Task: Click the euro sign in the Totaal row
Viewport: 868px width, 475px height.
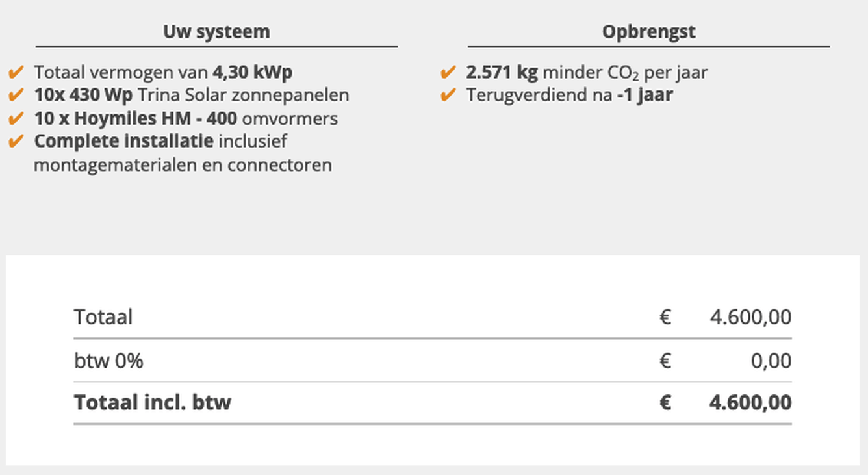Action: 665,317
